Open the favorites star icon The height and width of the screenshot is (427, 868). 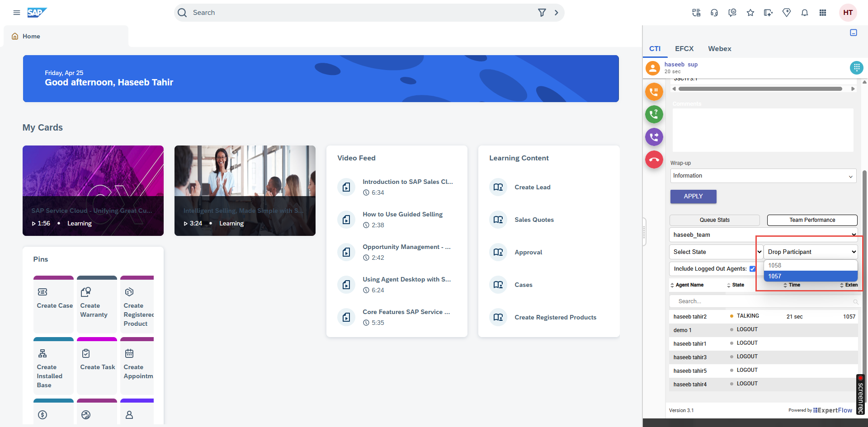pos(750,13)
